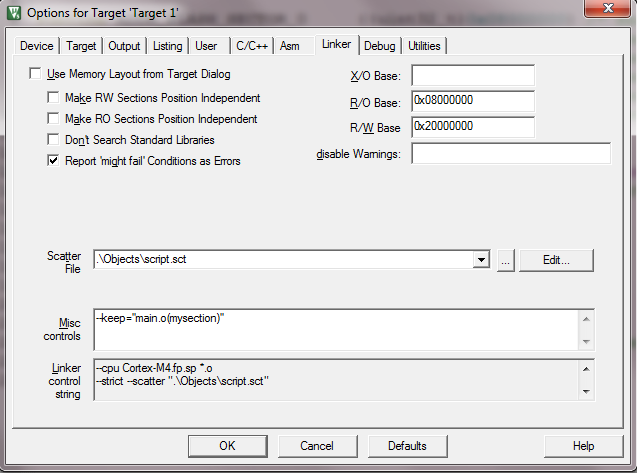The width and height of the screenshot is (637, 473).
Task: Toggle Don't Search Standard Libraries option
Action: coord(54,140)
